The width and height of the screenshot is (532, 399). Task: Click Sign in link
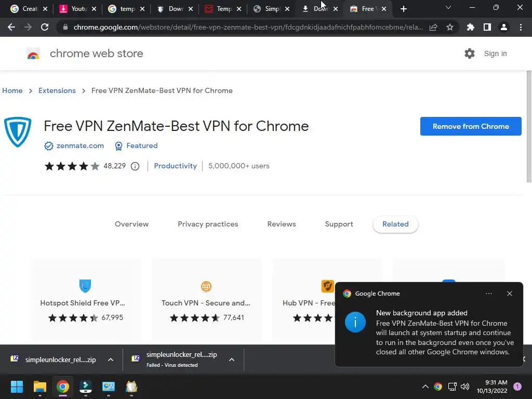(495, 54)
